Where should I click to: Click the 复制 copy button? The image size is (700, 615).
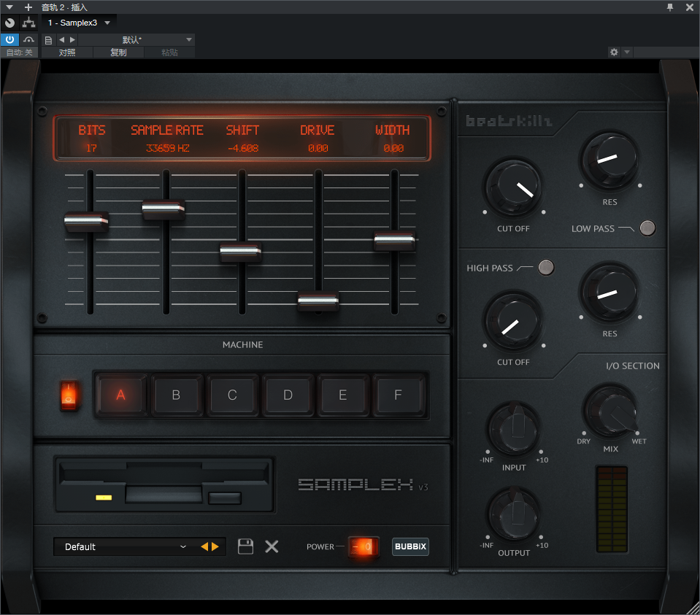click(118, 53)
